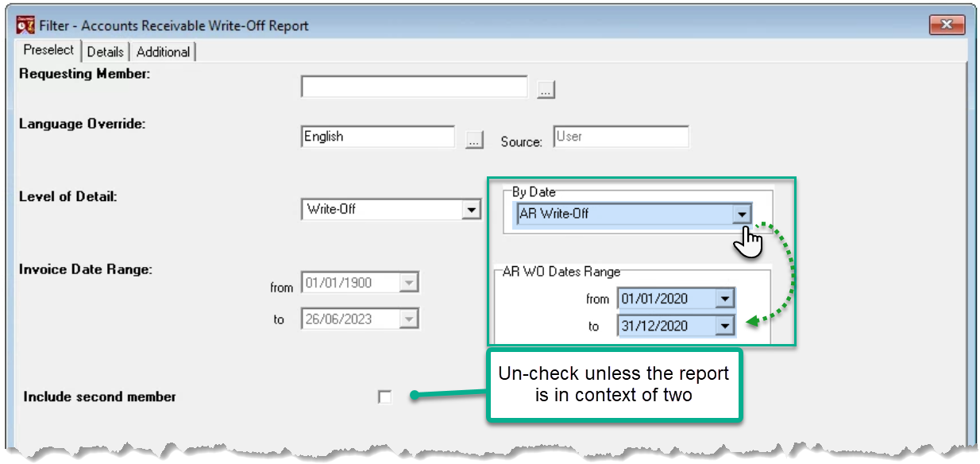The width and height of the screenshot is (980, 464).
Task: Click the Invoice Date Range label
Action: coord(86,269)
